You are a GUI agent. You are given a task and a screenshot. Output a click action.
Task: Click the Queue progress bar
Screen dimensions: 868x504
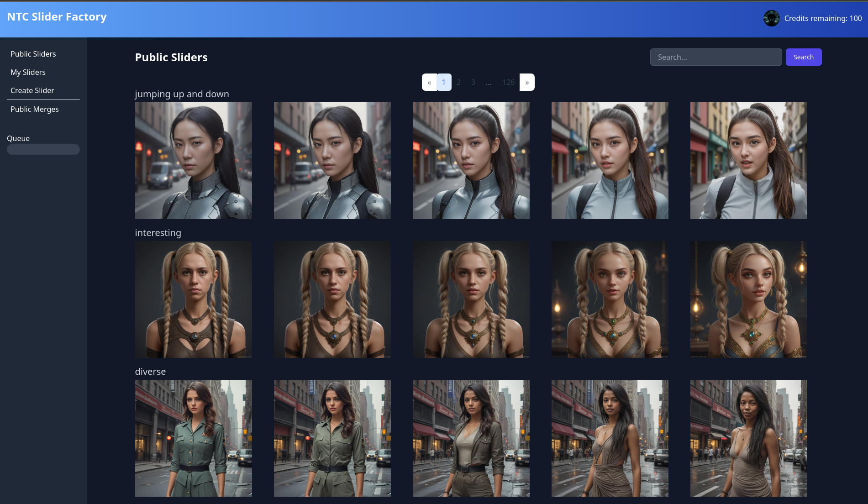point(43,149)
